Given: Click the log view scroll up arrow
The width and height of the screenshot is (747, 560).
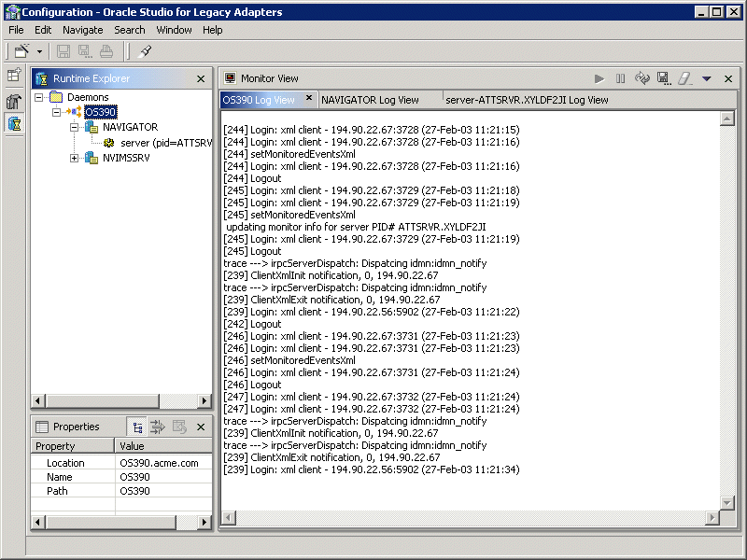Looking at the screenshot, I should pyautogui.click(x=726, y=119).
